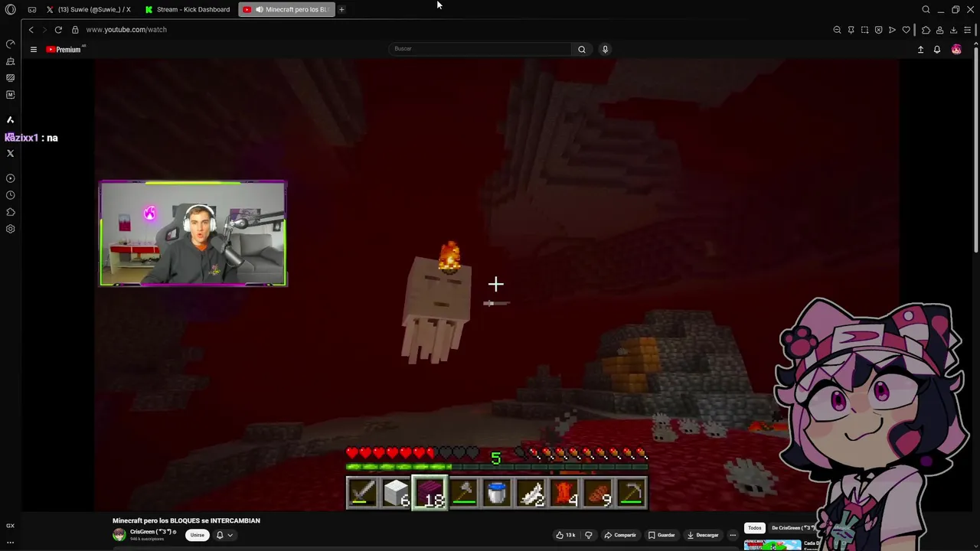Screen dimensions: 980x551
Task: Open the downloads panel icon
Action: coord(953,30)
